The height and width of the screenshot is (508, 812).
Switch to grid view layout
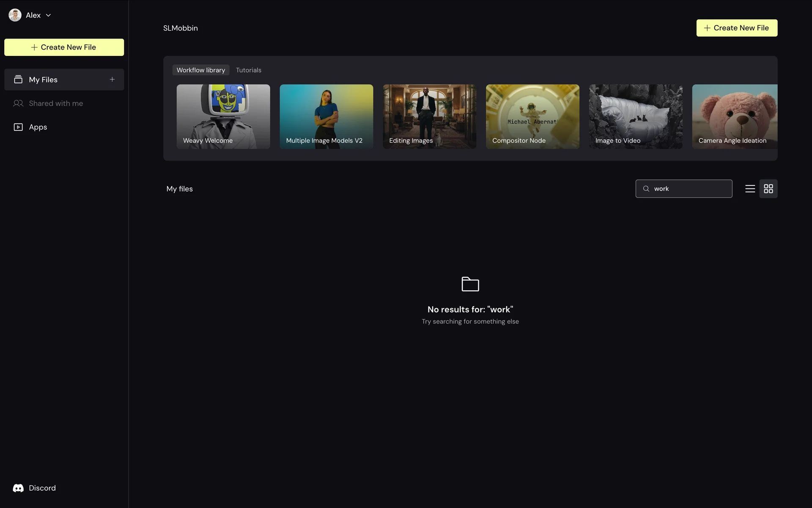768,189
